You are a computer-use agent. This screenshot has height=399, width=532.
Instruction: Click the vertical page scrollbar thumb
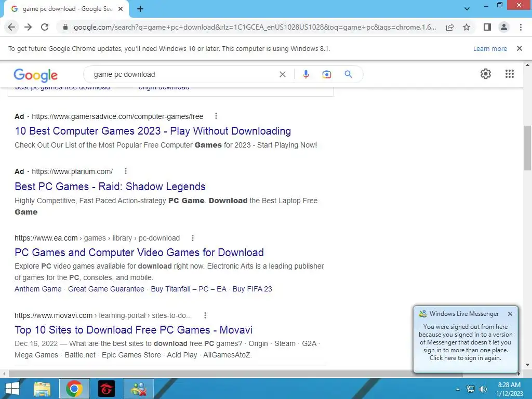(x=527, y=148)
